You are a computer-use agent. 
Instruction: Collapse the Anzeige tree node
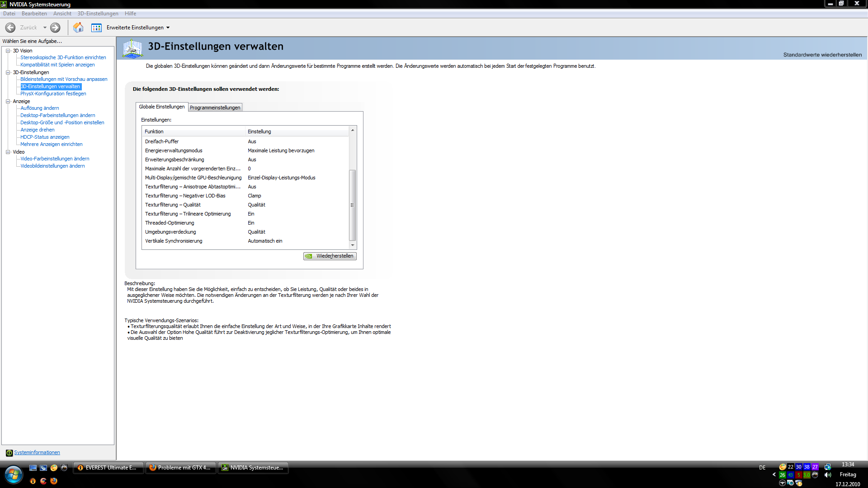coord(8,101)
